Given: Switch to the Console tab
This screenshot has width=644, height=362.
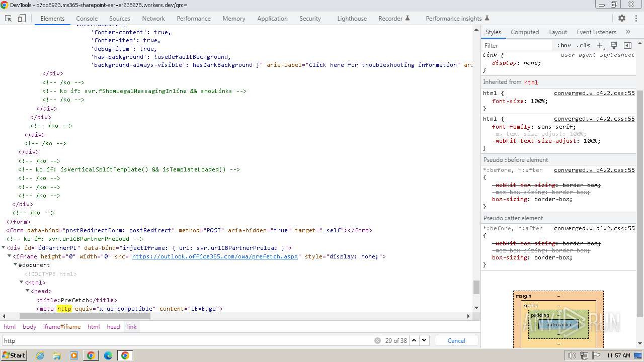Looking at the screenshot, I should [87, 18].
